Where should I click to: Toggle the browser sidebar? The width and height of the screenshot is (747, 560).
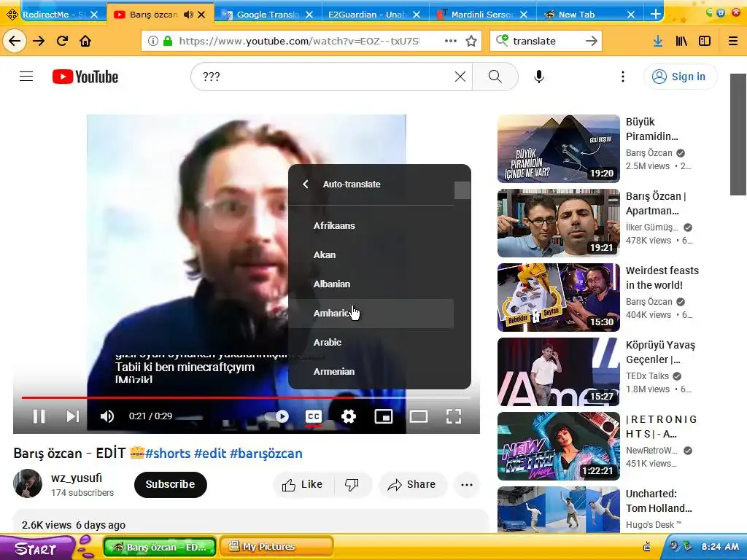705,41
